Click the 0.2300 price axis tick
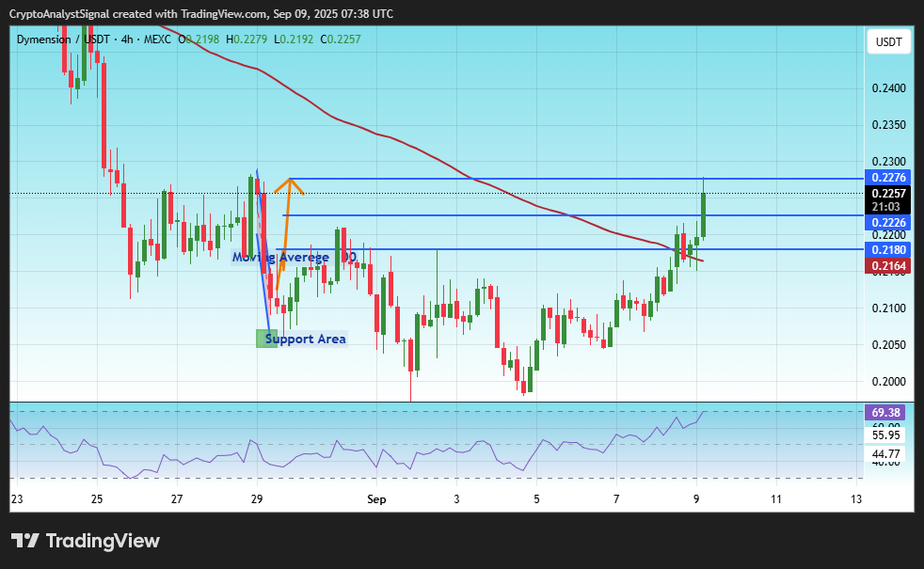Screen dimensions: 924x569 click(x=888, y=162)
